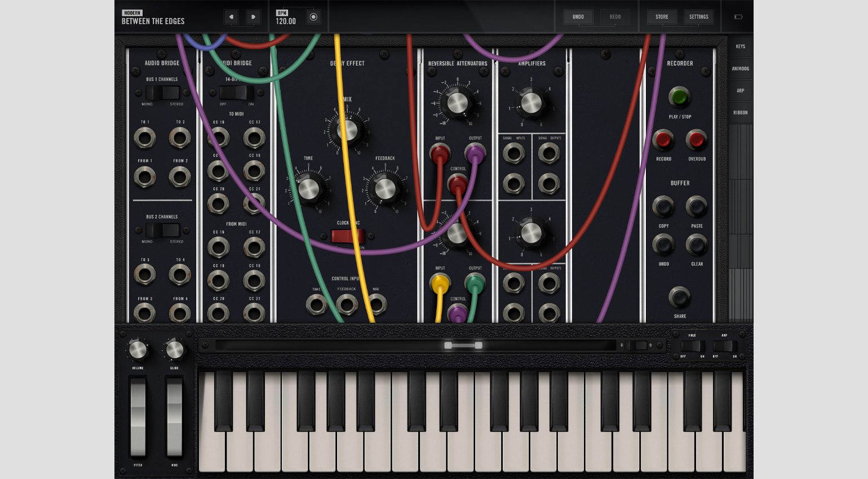This screenshot has width=868, height=479.
Task: Switch to the RIBBON controller tab
Action: click(741, 112)
